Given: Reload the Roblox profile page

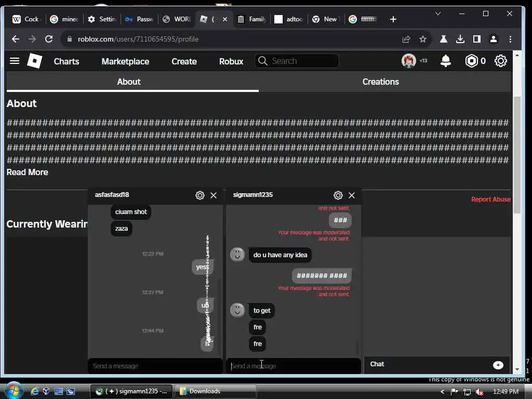Looking at the screenshot, I should coord(49,39).
